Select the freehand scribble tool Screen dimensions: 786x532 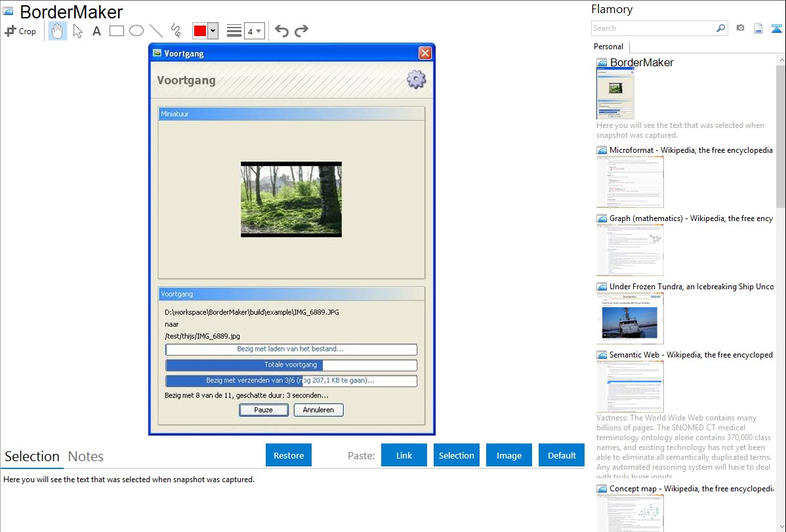[175, 31]
